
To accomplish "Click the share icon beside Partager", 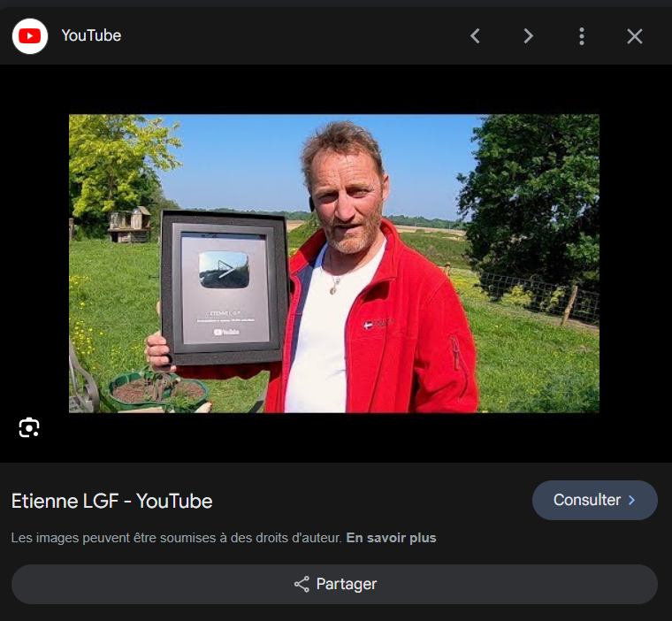I will pos(302,585).
